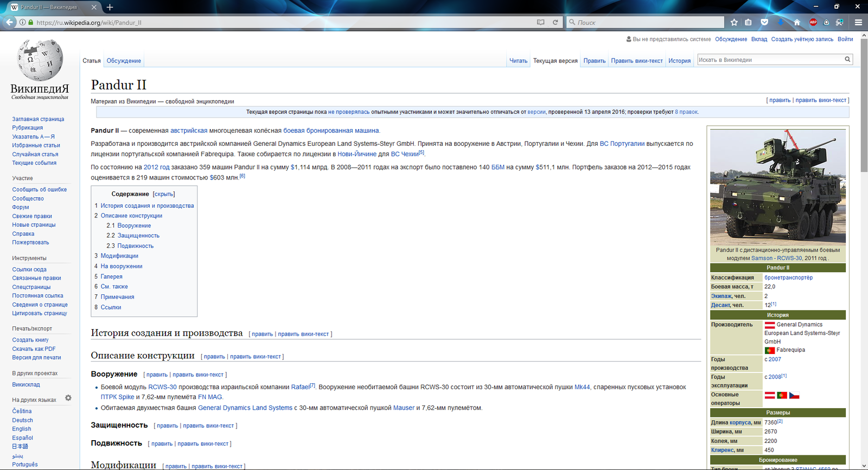
Task: Hide table of contents via 'скрыть'
Action: click(x=164, y=194)
